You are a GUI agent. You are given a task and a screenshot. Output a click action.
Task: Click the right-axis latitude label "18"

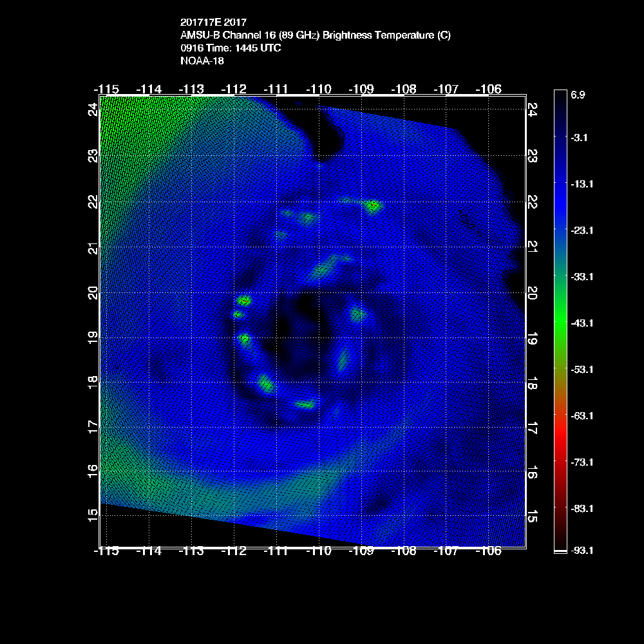(533, 383)
